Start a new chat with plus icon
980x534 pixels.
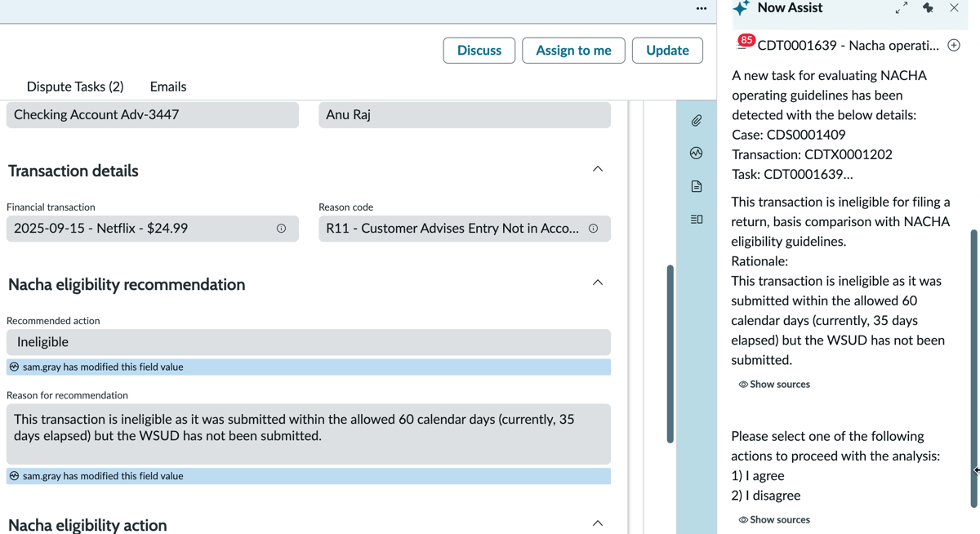coord(954,46)
